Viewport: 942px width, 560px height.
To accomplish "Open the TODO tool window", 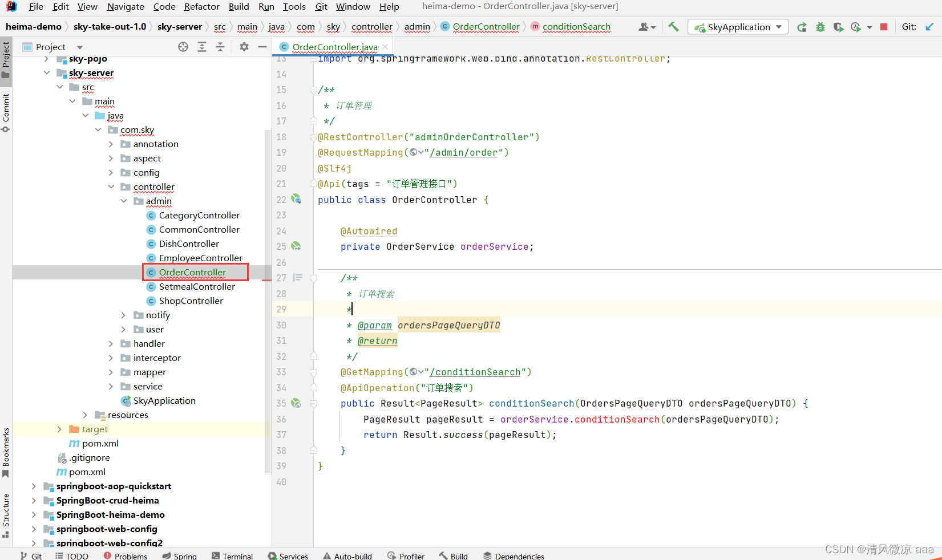I will pos(72,555).
